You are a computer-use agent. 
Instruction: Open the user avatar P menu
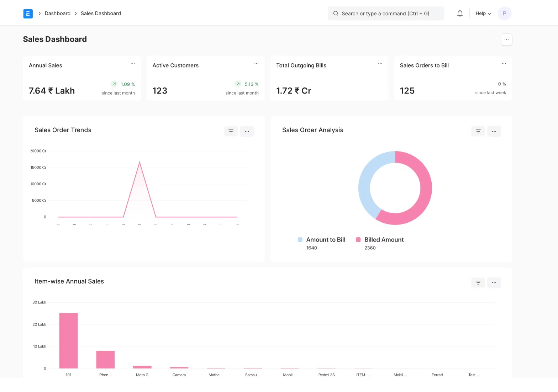504,14
